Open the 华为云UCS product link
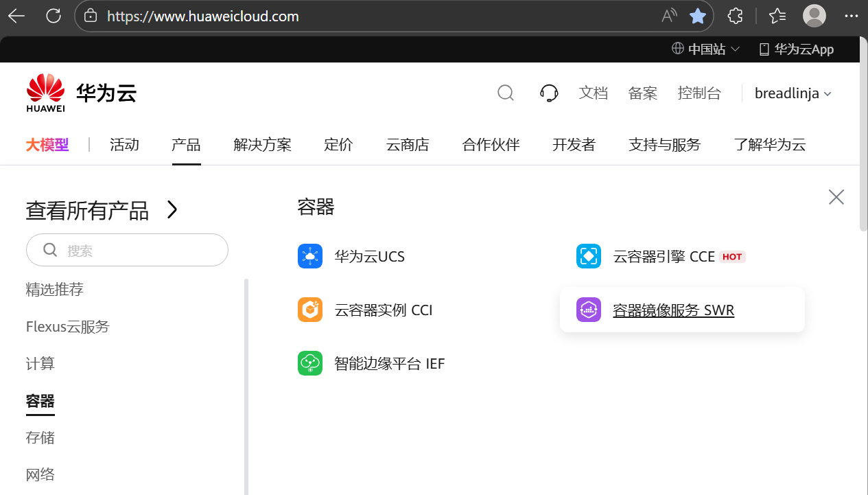This screenshot has width=868, height=495. 370,257
